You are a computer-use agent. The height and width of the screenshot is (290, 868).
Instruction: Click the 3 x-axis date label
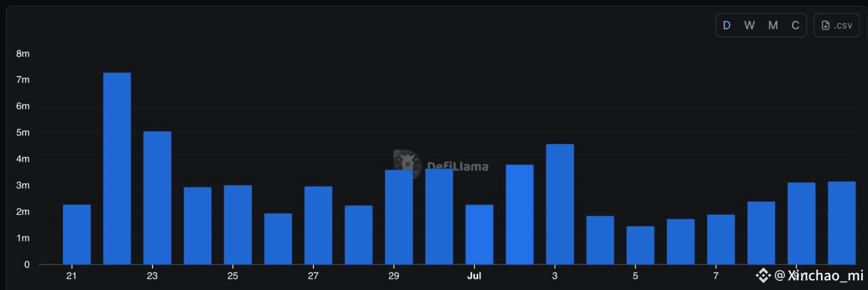pos(555,276)
